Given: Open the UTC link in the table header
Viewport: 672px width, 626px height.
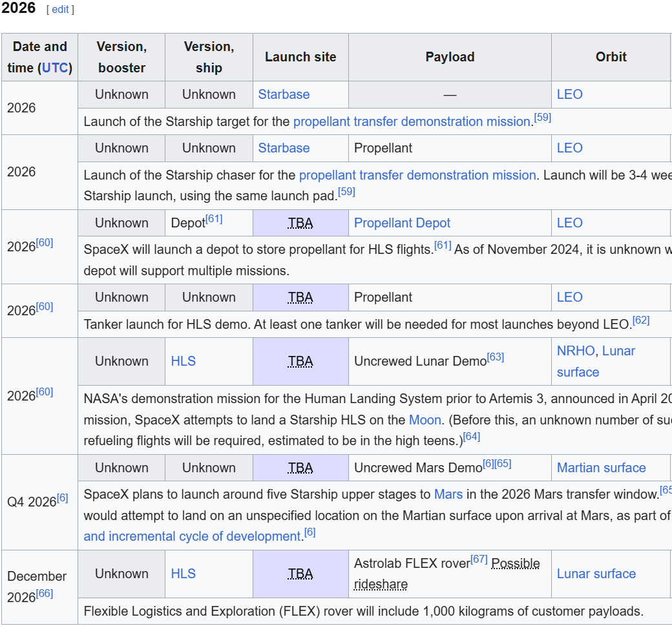Looking at the screenshot, I should click(x=55, y=68).
